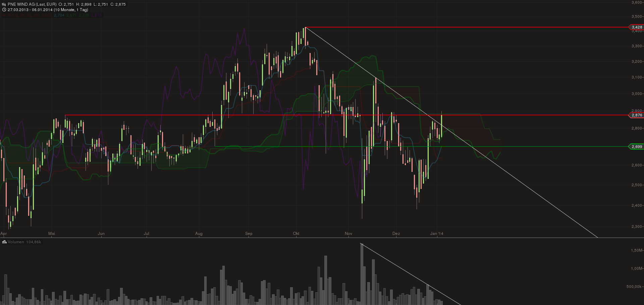Screen dimensions: 644x305
Task: Click the Jun label on the time axis
Action: [101, 234]
